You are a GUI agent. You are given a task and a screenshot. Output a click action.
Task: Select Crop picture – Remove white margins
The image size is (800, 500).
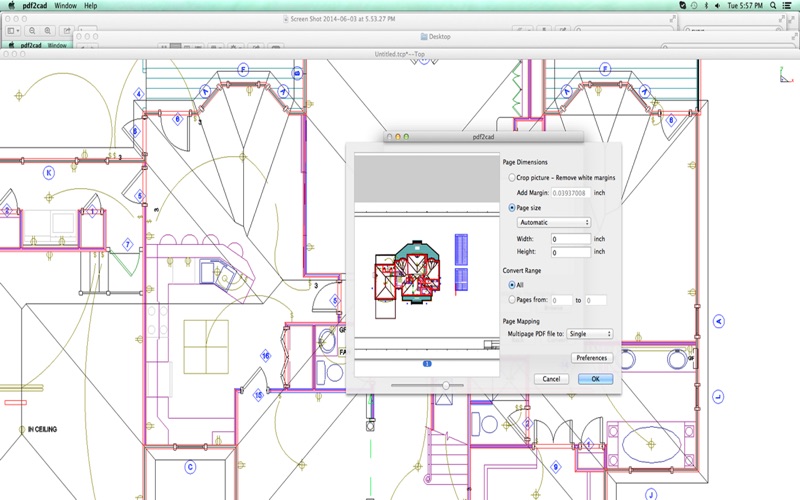click(x=512, y=177)
